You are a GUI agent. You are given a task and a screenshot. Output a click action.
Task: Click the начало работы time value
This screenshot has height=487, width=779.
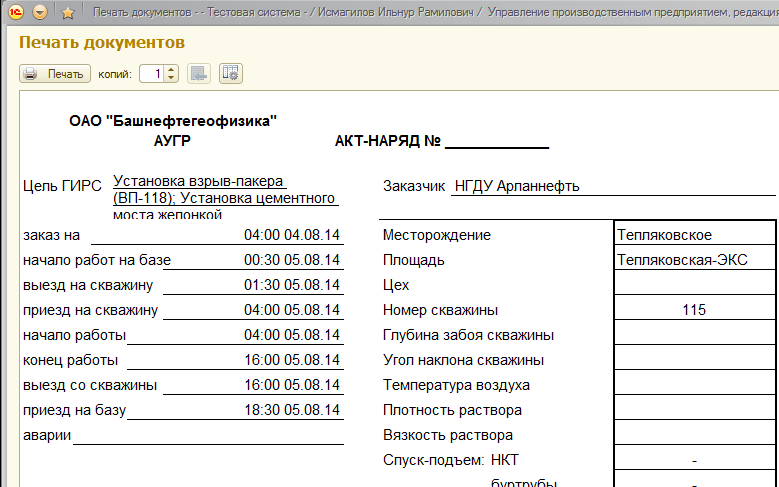click(292, 334)
